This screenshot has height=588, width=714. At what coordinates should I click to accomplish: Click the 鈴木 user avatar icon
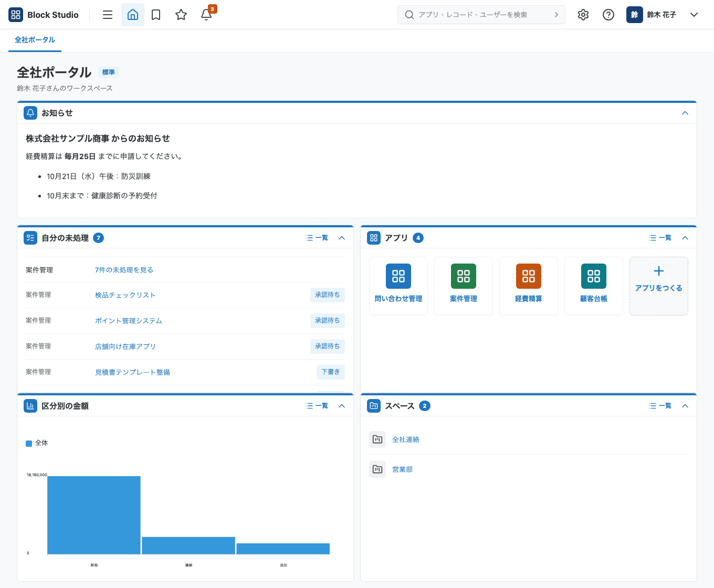coord(635,15)
